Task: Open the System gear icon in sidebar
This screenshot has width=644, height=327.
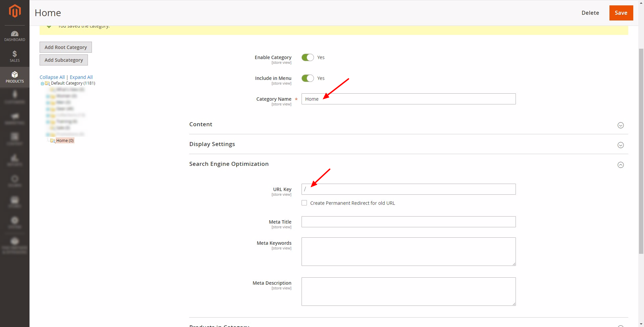Action: click(x=14, y=220)
